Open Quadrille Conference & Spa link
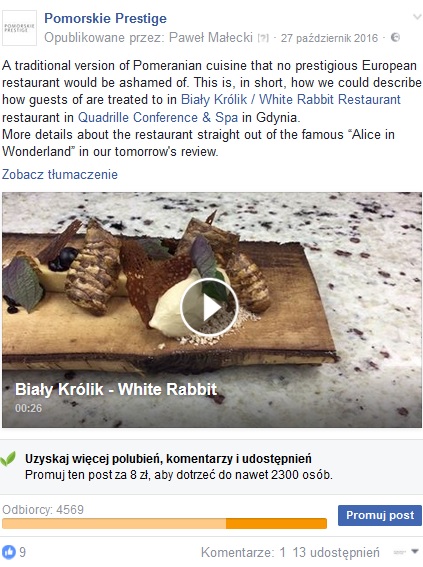This screenshot has width=423, height=567. [158, 117]
